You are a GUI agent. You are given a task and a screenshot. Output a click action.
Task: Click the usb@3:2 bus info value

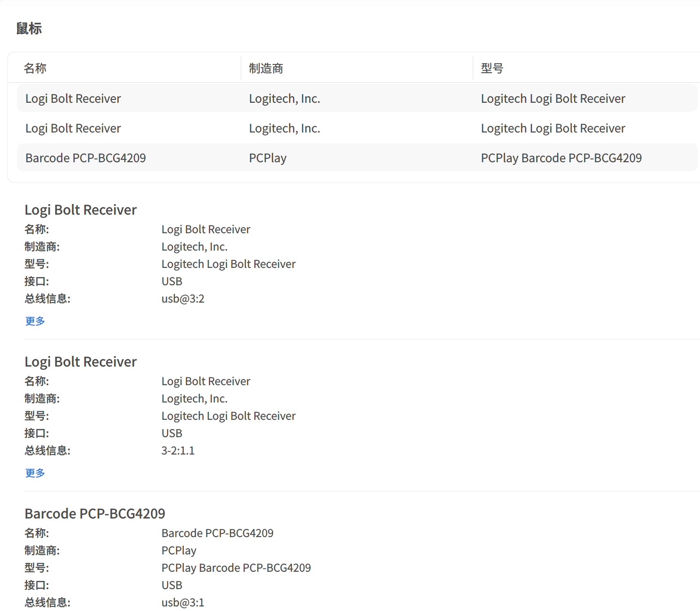(183, 298)
